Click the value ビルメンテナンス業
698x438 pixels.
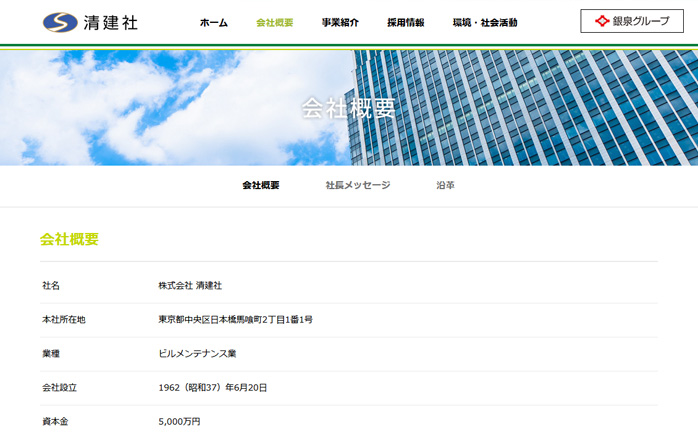pos(197,353)
